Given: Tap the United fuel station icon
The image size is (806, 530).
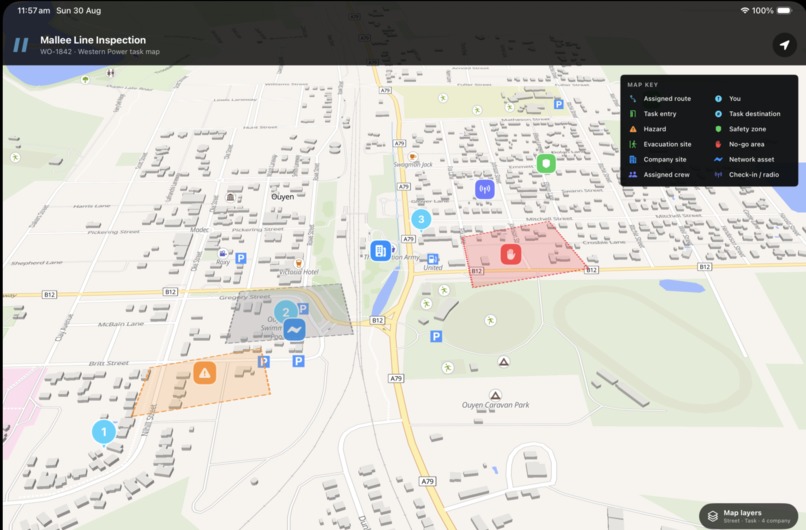Looking at the screenshot, I should point(433,259).
